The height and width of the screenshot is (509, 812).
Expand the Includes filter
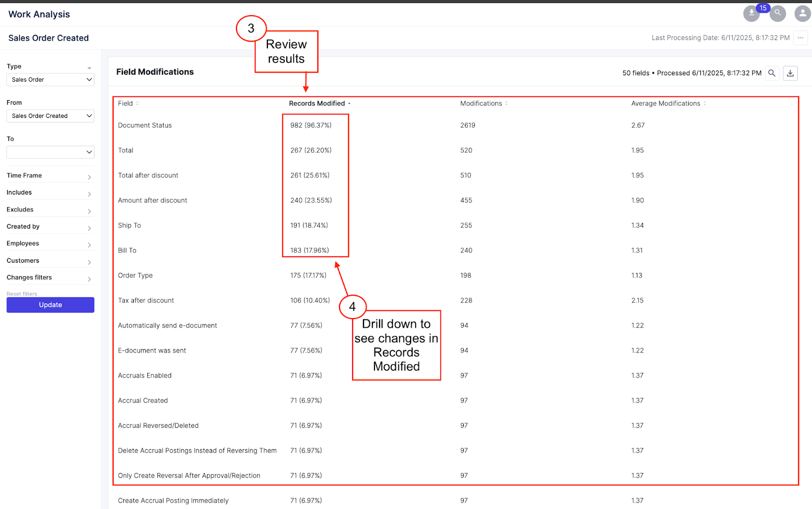click(x=49, y=193)
